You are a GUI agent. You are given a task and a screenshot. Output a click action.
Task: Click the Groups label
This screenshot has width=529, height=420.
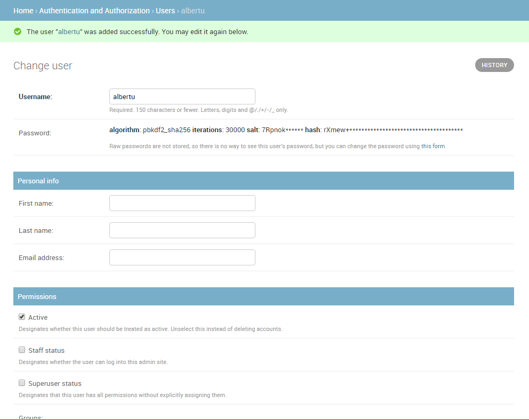(30, 416)
